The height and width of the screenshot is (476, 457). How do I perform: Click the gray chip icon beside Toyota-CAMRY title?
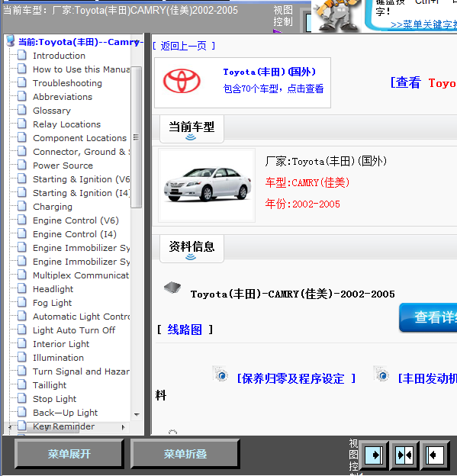point(172,288)
